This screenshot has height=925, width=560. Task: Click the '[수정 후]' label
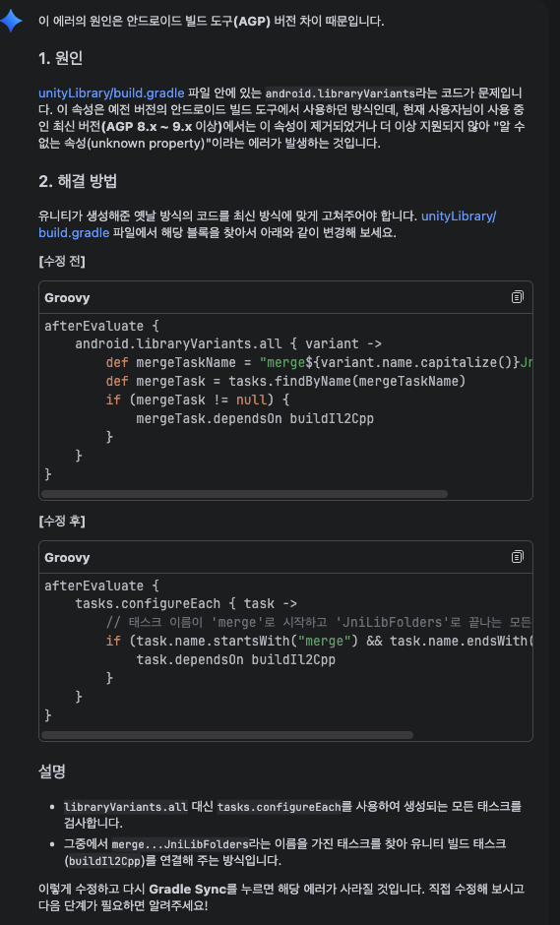point(61,521)
